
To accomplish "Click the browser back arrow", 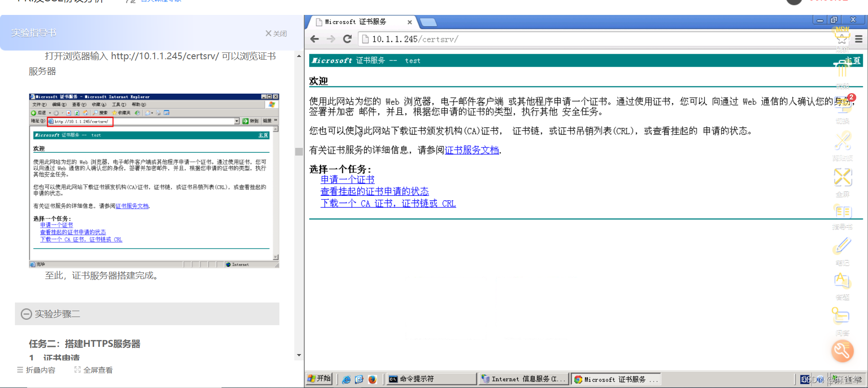I will coord(315,39).
